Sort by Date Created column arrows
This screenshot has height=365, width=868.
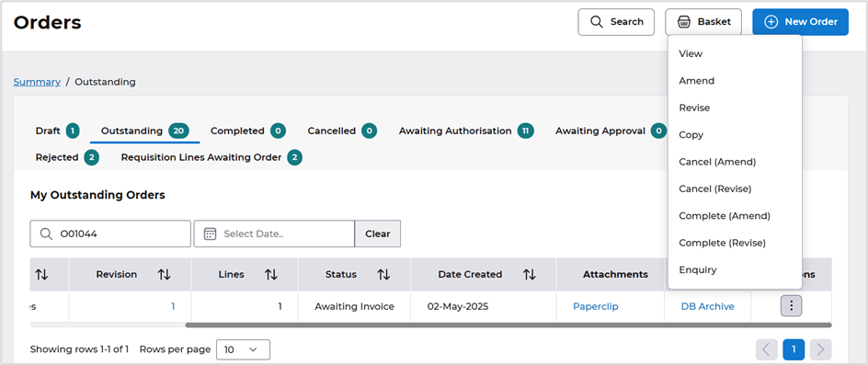pyautogui.click(x=530, y=275)
